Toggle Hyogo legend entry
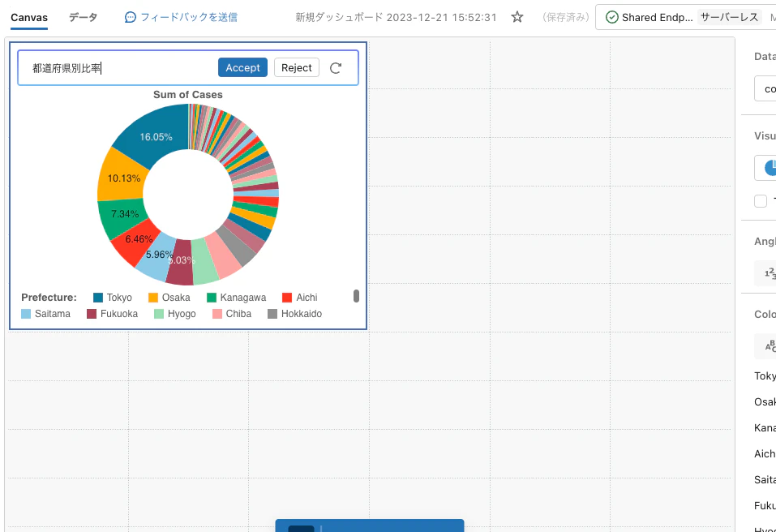 coord(175,314)
